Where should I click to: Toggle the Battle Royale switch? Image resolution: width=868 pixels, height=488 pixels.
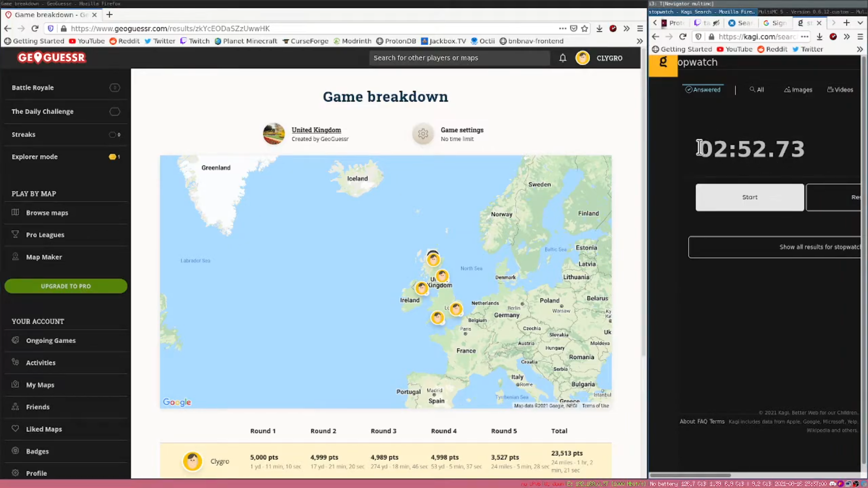tap(114, 88)
